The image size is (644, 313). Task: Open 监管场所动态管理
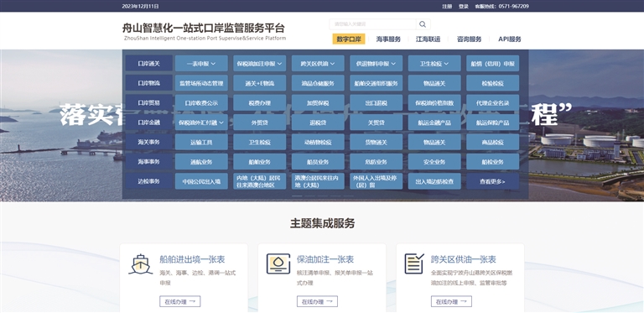tap(201, 83)
